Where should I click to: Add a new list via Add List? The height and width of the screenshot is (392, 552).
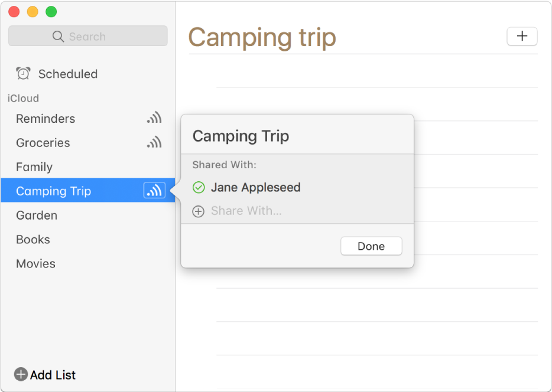[45, 375]
